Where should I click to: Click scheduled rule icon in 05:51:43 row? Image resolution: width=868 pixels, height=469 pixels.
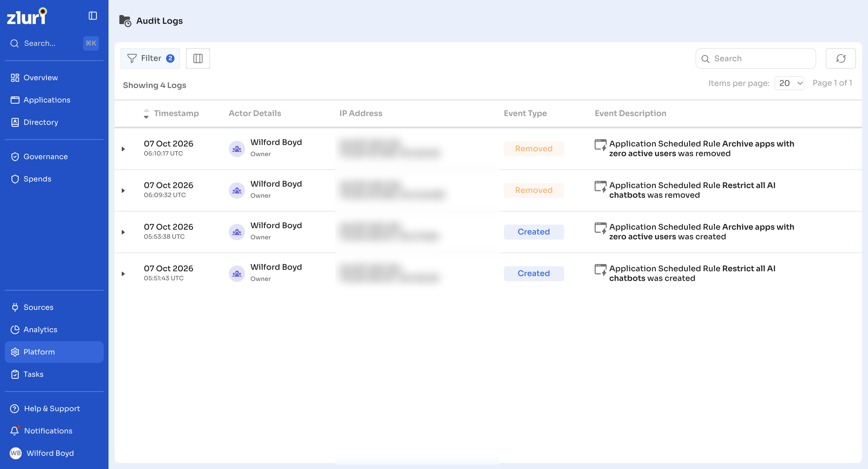[600, 269]
